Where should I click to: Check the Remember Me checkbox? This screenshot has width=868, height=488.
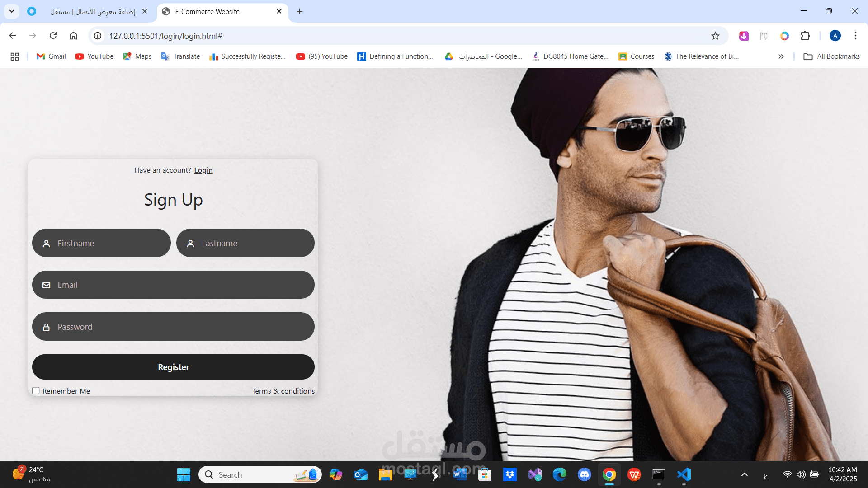point(36,391)
